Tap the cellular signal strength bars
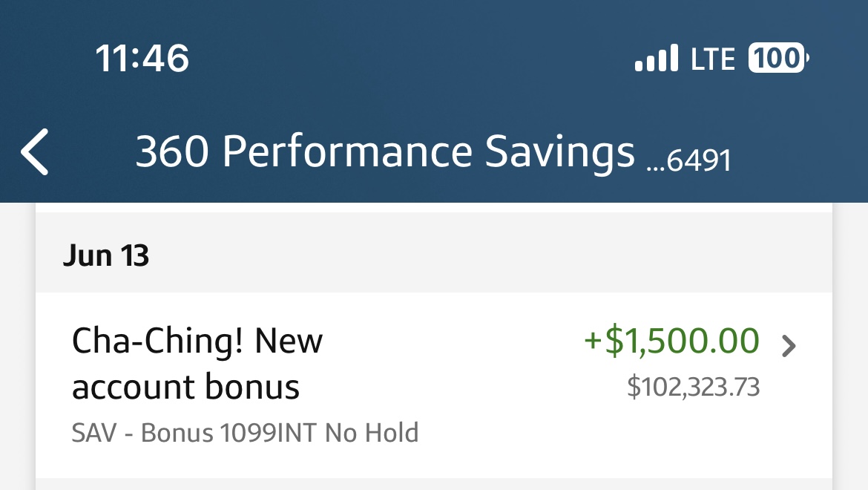 click(x=657, y=59)
